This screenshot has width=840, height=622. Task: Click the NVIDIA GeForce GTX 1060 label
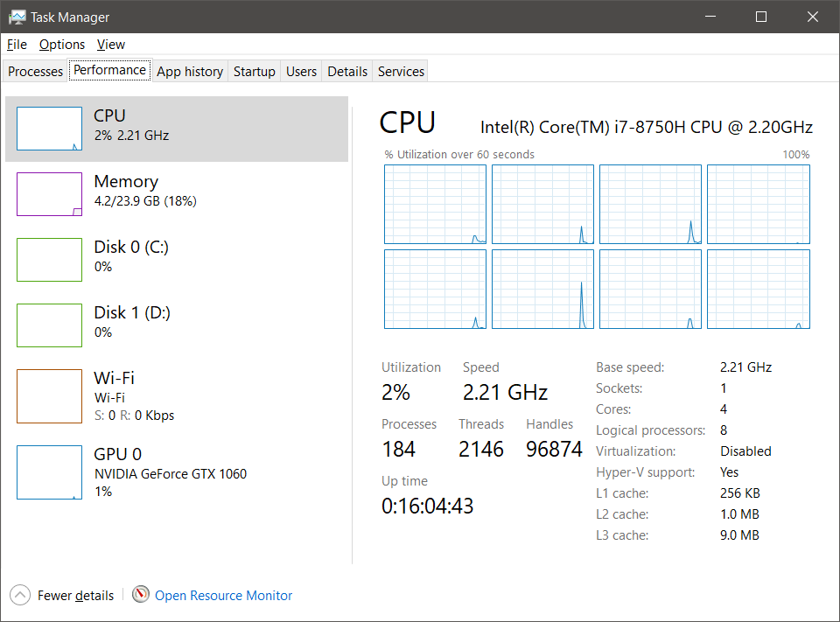click(x=171, y=474)
